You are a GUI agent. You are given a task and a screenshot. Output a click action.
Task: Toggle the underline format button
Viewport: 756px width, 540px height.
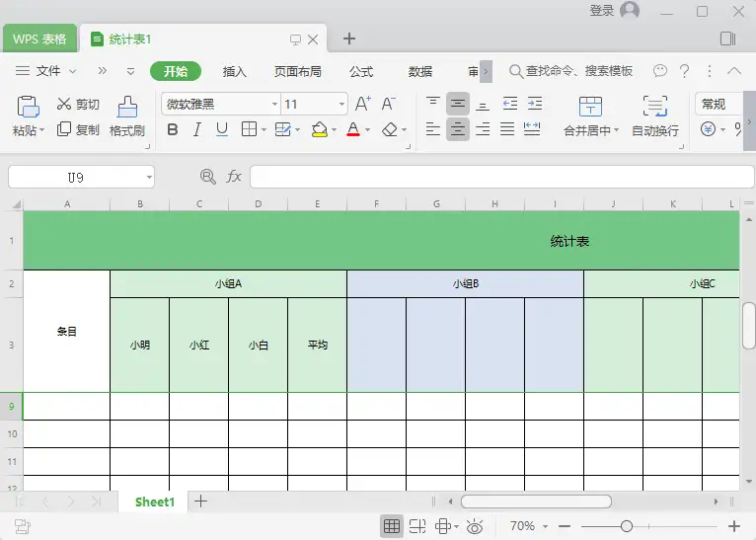(221, 129)
